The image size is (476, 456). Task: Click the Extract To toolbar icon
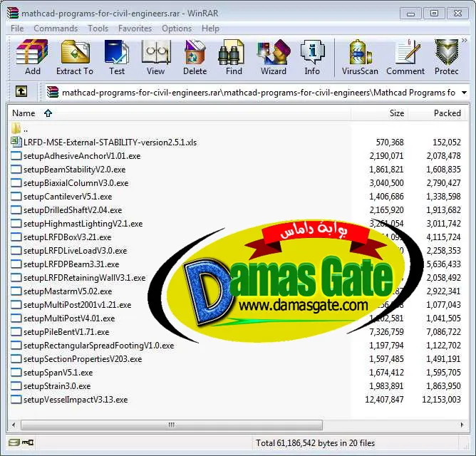pyautogui.click(x=75, y=52)
